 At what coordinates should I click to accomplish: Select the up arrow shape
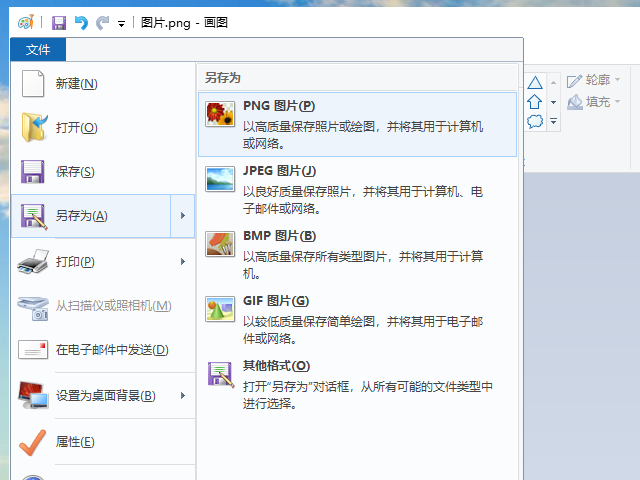tap(535, 102)
